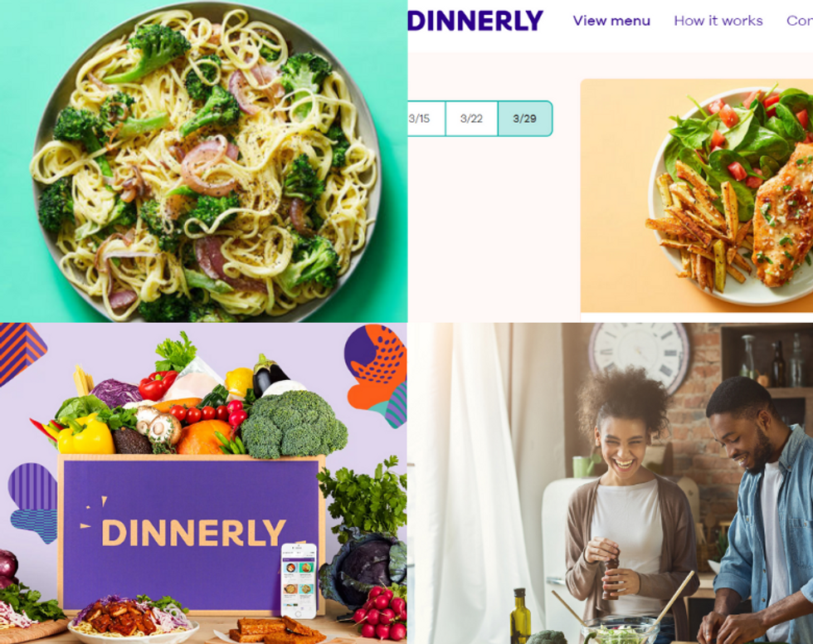The width and height of the screenshot is (813, 644).
Task: Click the DINNERLY logo in the header
Action: (x=475, y=22)
